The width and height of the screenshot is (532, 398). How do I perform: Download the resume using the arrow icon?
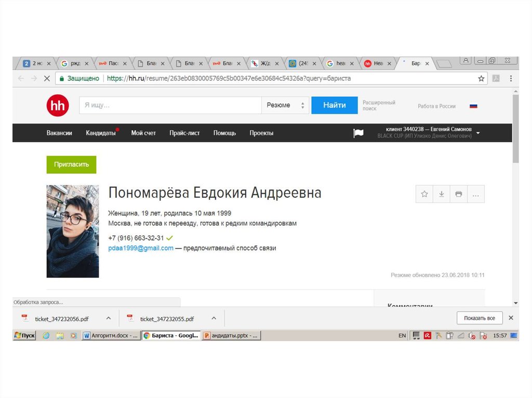[x=442, y=194]
